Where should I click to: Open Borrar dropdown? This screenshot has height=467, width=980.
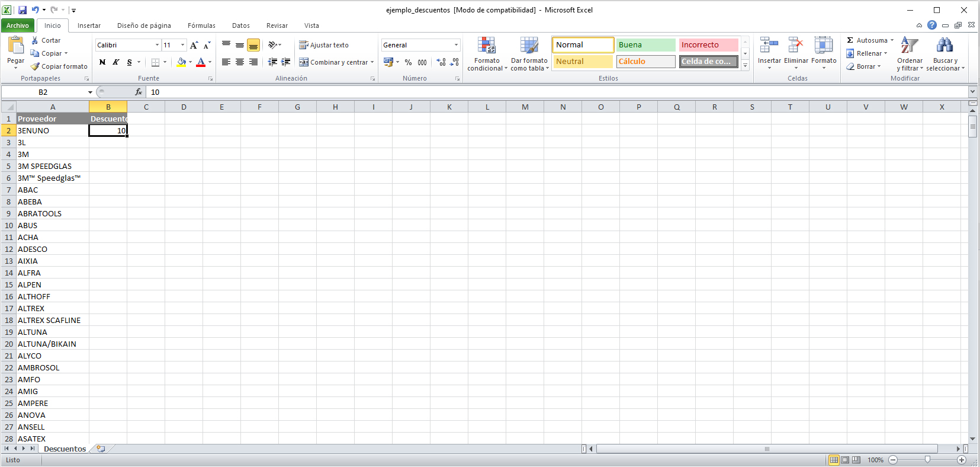click(863, 66)
